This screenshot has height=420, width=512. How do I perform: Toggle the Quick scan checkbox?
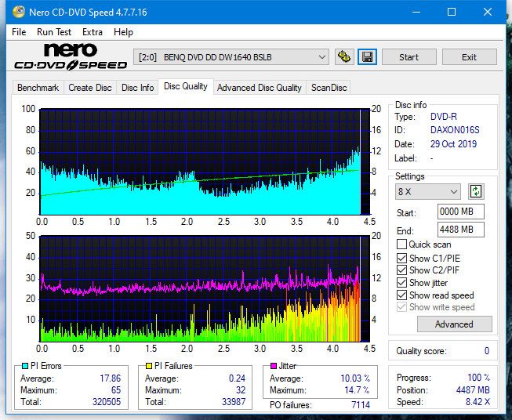(x=401, y=244)
